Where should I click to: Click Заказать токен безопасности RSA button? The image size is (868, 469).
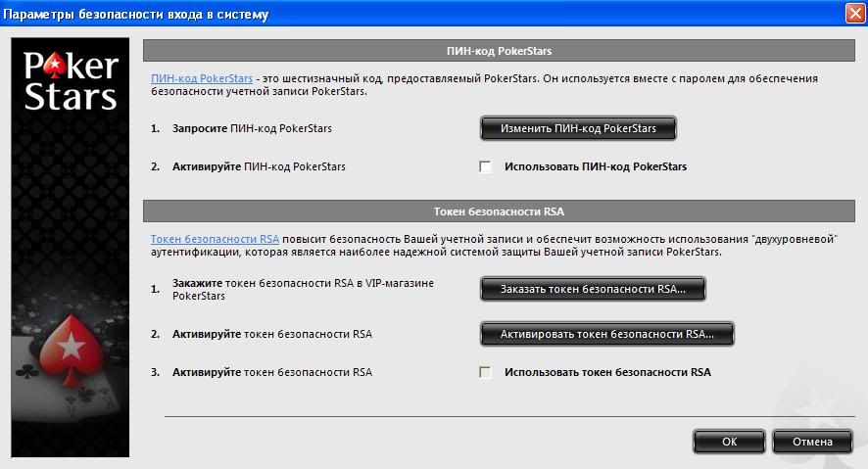tap(593, 289)
